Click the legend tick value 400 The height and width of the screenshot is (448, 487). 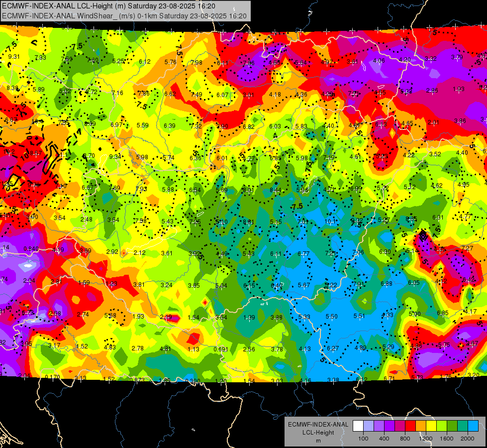point(384,439)
